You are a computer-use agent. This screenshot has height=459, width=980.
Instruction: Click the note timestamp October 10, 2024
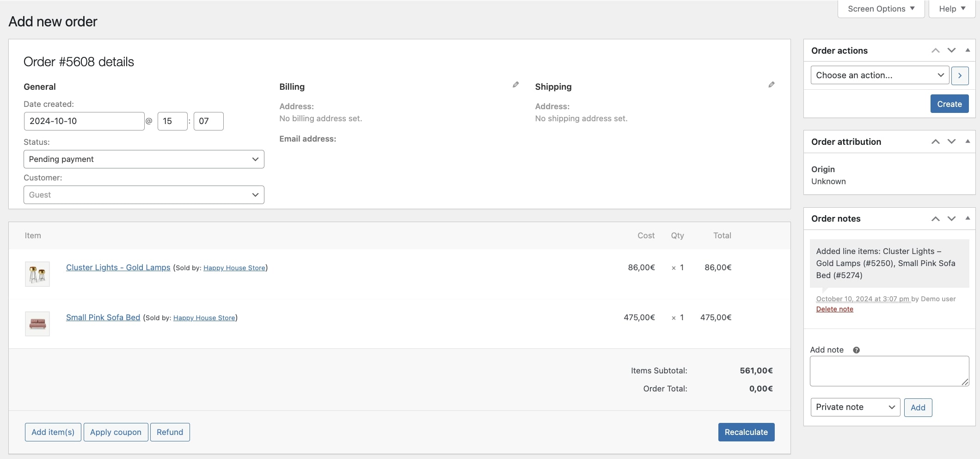point(863,299)
